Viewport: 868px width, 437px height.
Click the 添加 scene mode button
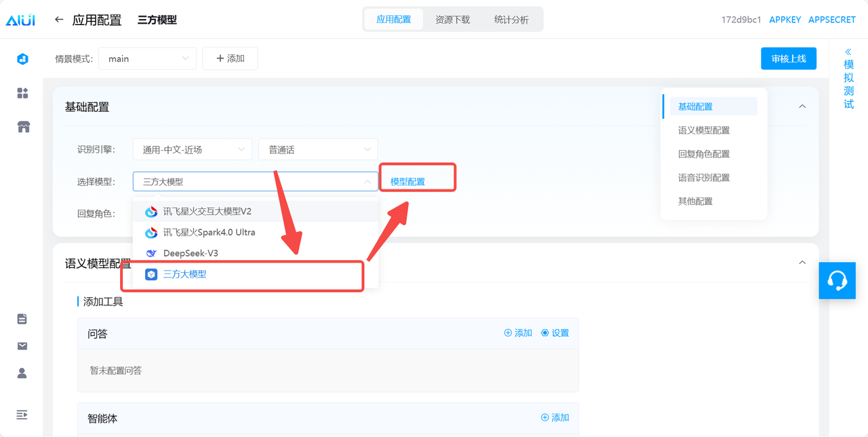230,58
